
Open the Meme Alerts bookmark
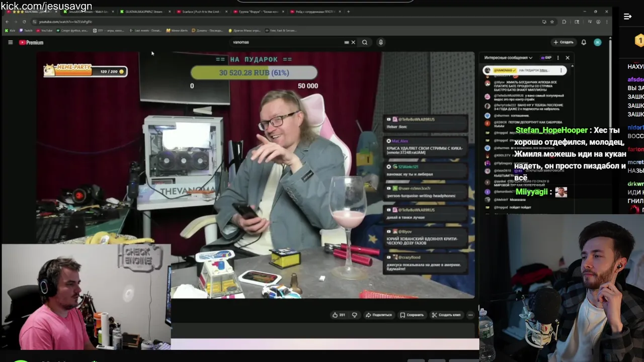(x=177, y=31)
